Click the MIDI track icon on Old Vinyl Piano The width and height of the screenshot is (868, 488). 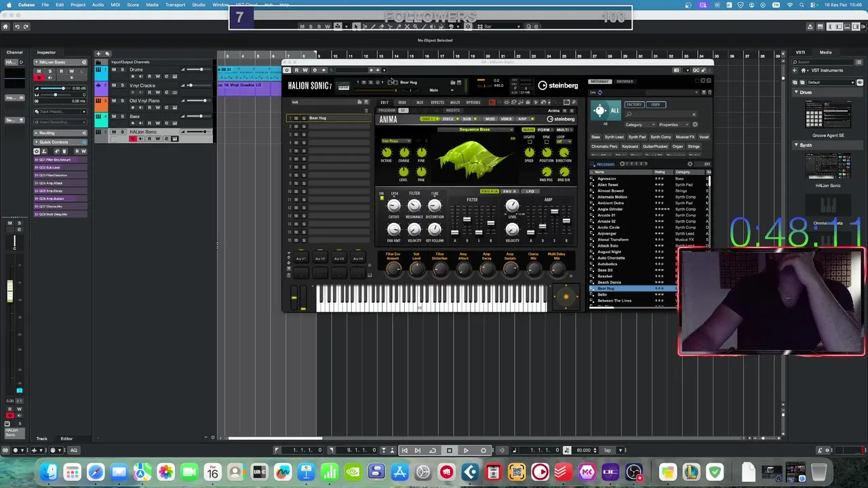(98, 101)
